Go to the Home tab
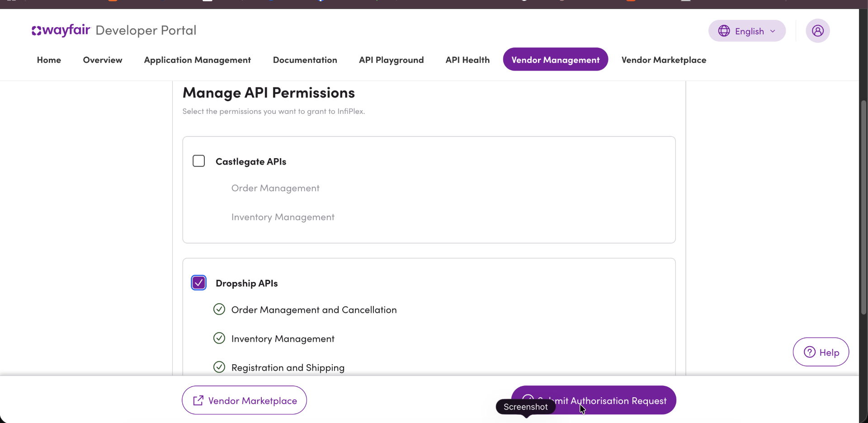Viewport: 868px width, 423px height. coord(49,60)
